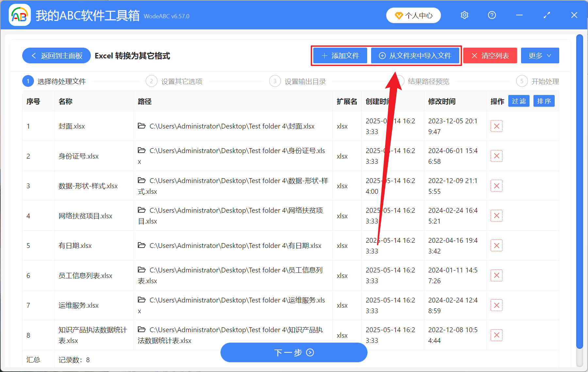Screen dimensions: 588x372
Task: Go back using 返回到主面板 button
Action: [56, 55]
